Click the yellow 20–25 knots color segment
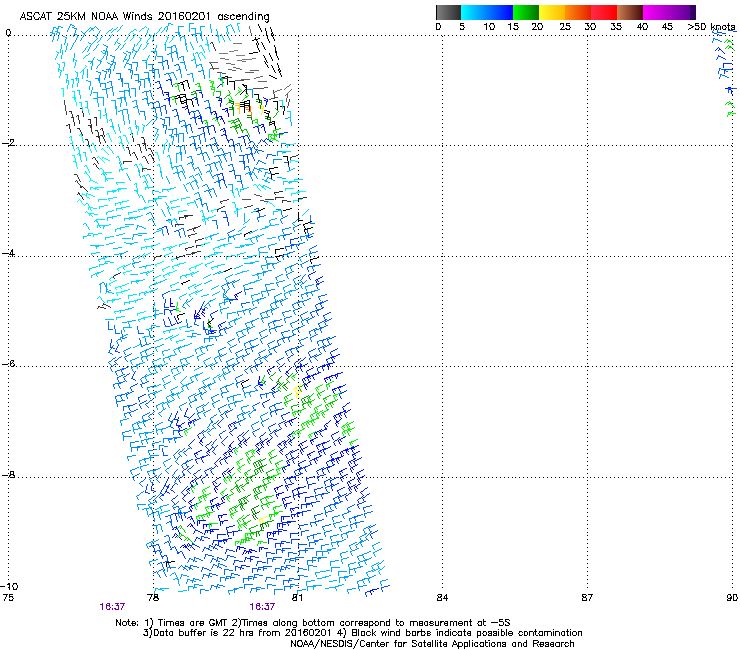Viewport: 740px width, 650px height. point(552,12)
